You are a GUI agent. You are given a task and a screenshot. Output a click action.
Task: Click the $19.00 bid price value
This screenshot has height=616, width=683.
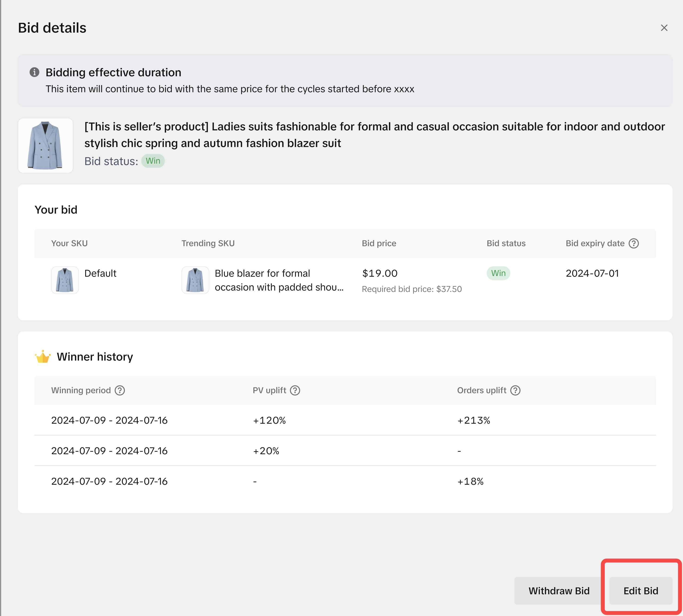[380, 273]
